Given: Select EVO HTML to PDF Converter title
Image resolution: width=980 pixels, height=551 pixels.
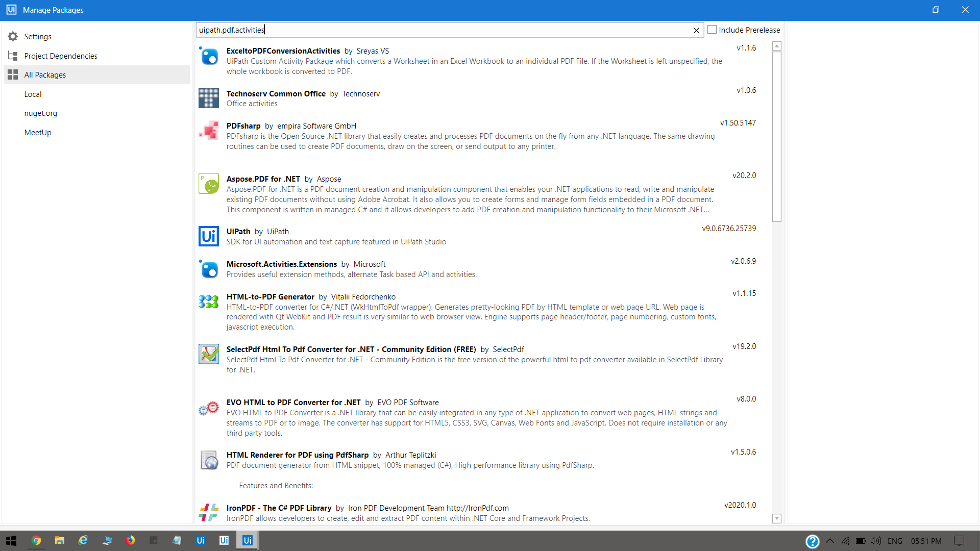Looking at the screenshot, I should (293, 403).
